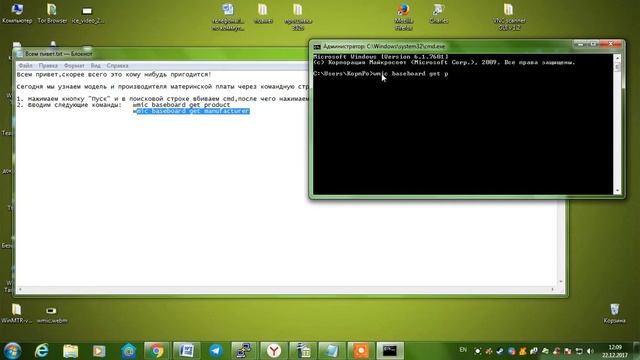The width and height of the screenshot is (640, 360).
Task: Open Telegram from the taskbar
Action: click(x=216, y=350)
